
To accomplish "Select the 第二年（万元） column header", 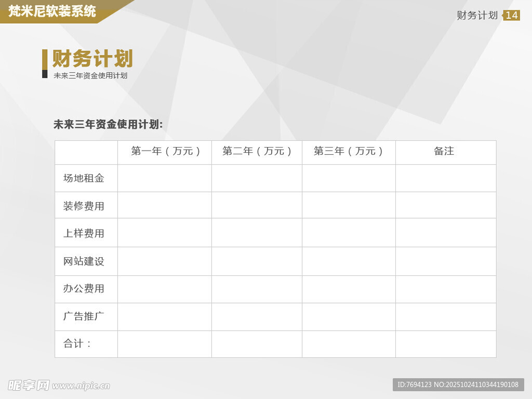I will pyautogui.click(x=257, y=151).
